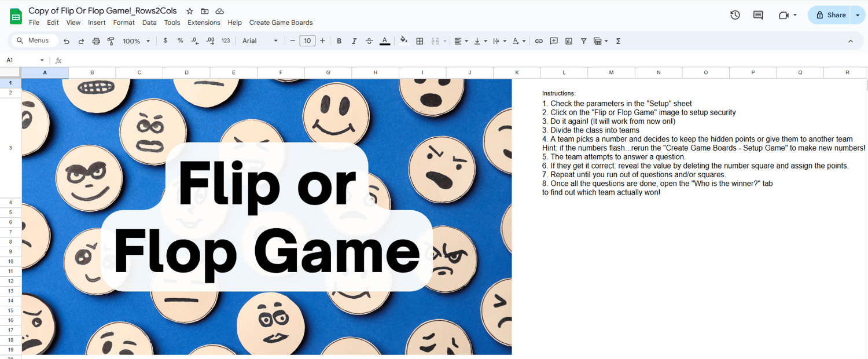
Task: Click the Menus search box
Action: [x=36, y=41]
